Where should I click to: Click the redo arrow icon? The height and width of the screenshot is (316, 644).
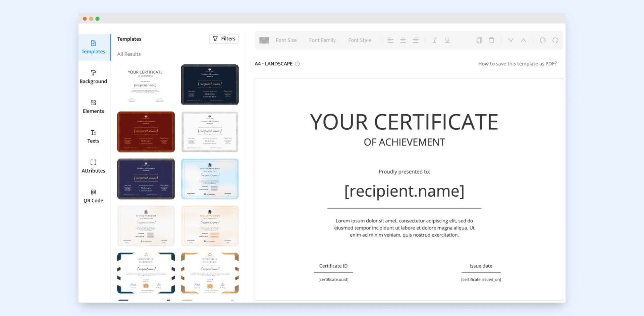pyautogui.click(x=555, y=40)
